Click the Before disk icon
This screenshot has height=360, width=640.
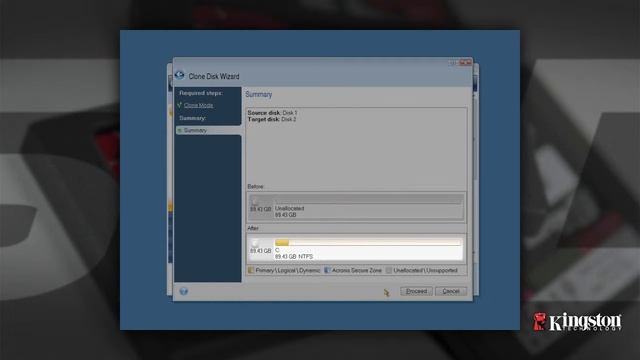255,201
